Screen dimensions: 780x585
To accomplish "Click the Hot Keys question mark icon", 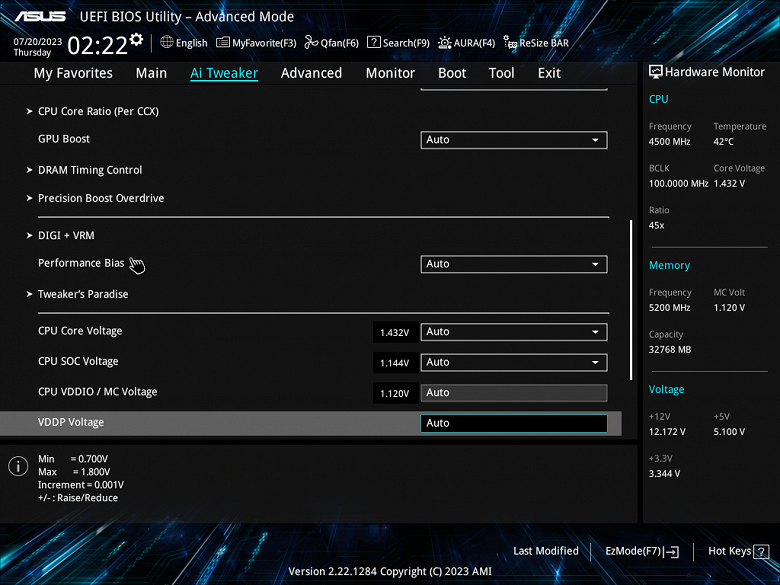I will tap(761, 551).
